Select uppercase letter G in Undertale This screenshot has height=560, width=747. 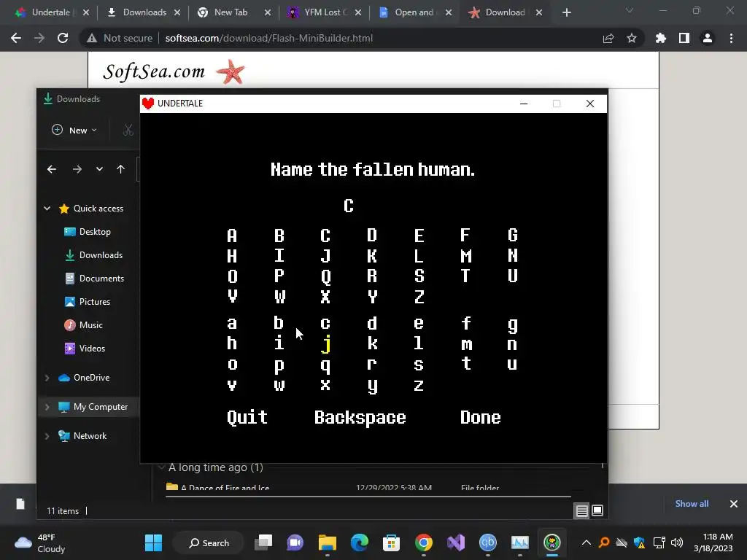coord(513,236)
